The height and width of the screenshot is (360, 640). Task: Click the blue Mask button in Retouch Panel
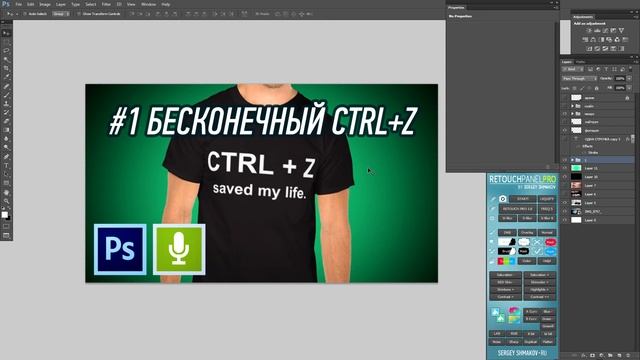551,251
